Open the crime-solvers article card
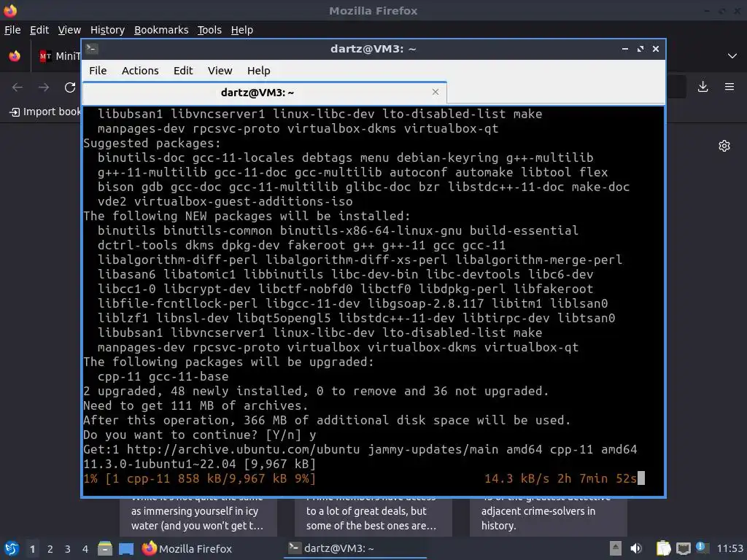The image size is (747, 560). (x=548, y=517)
